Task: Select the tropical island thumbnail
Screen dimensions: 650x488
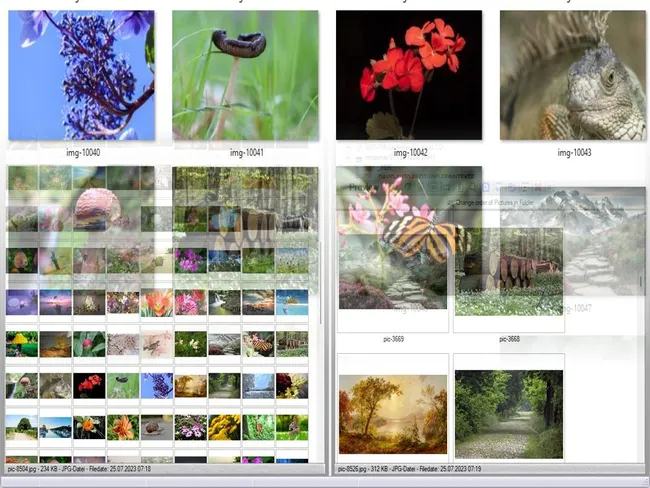Action: [292, 302]
